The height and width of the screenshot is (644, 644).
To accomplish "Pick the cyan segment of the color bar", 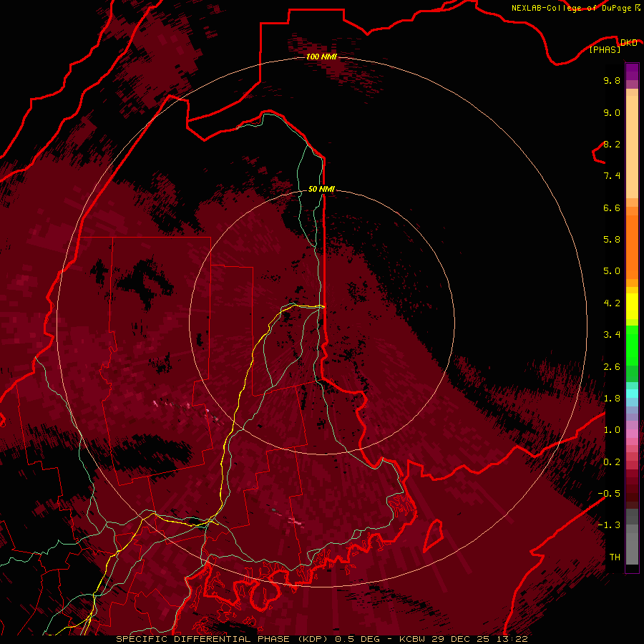I will [632, 394].
